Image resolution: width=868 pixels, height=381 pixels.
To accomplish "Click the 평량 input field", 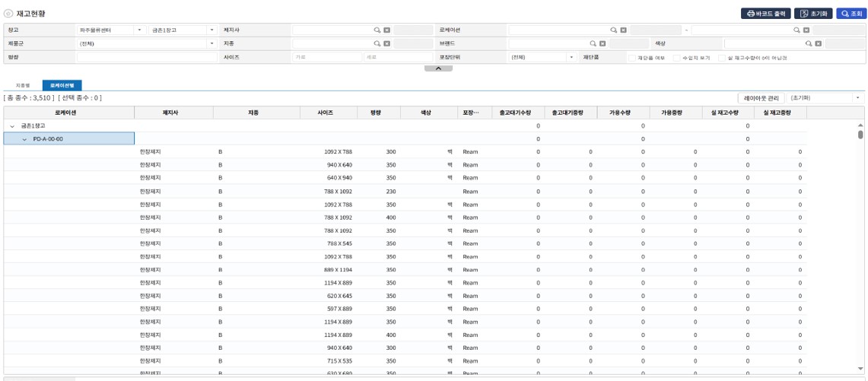I will pyautogui.click(x=148, y=57).
